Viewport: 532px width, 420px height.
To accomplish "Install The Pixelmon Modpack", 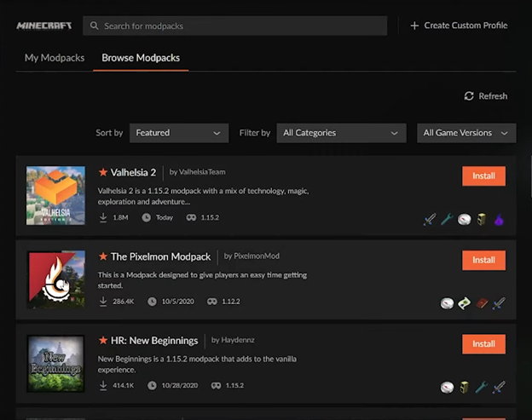I will click(x=483, y=261).
